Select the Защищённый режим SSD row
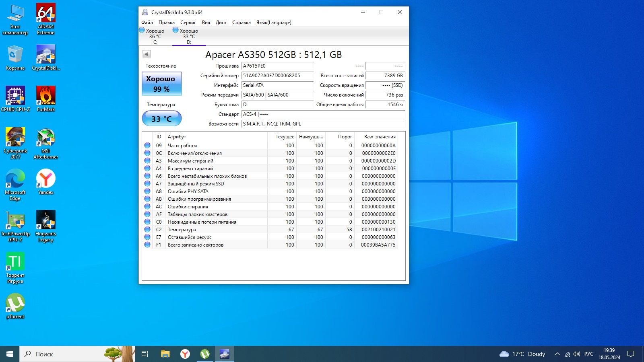 pyautogui.click(x=270, y=184)
